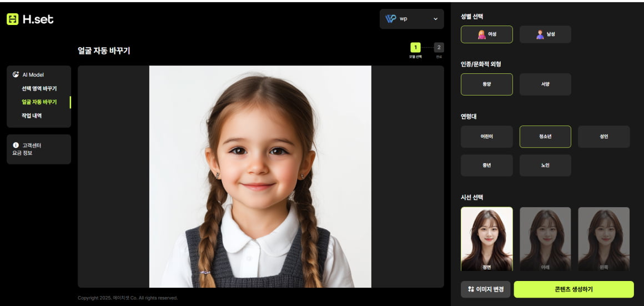Set age group to 성인
The width and height of the screenshot is (644, 306).
603,137
